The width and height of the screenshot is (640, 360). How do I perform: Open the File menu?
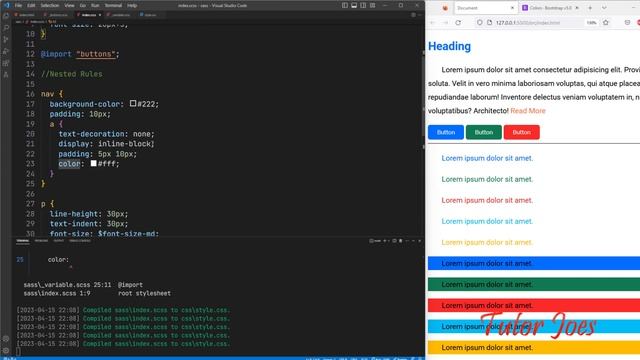pos(18,5)
